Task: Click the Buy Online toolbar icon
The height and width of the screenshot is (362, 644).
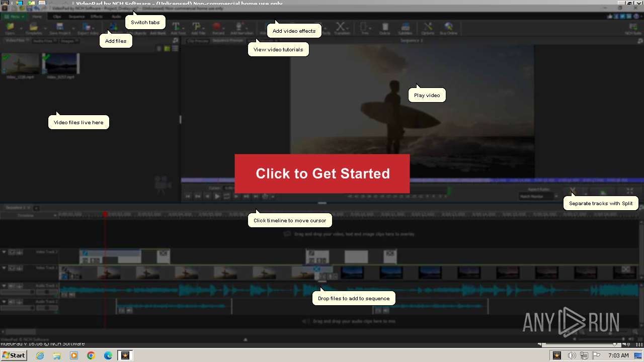Action: tap(448, 29)
